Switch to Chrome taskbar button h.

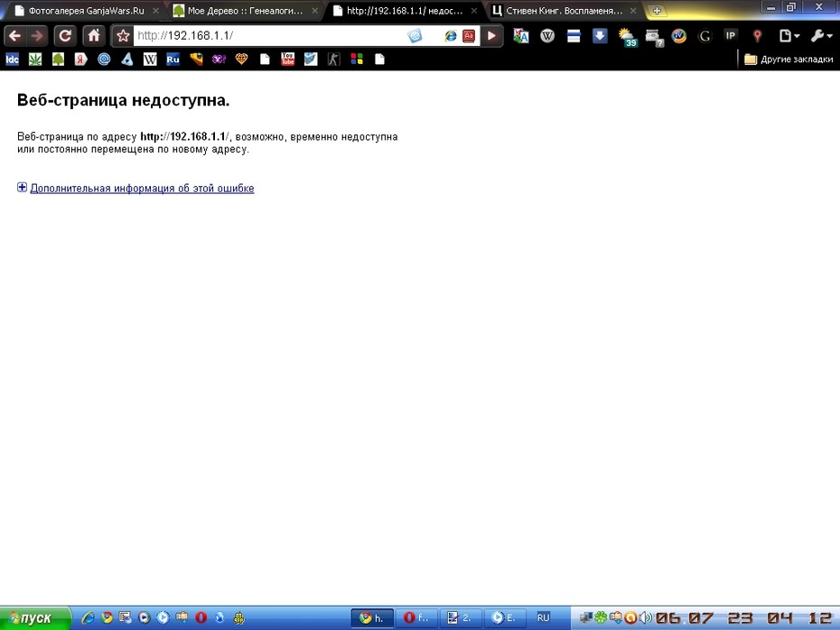(372, 618)
